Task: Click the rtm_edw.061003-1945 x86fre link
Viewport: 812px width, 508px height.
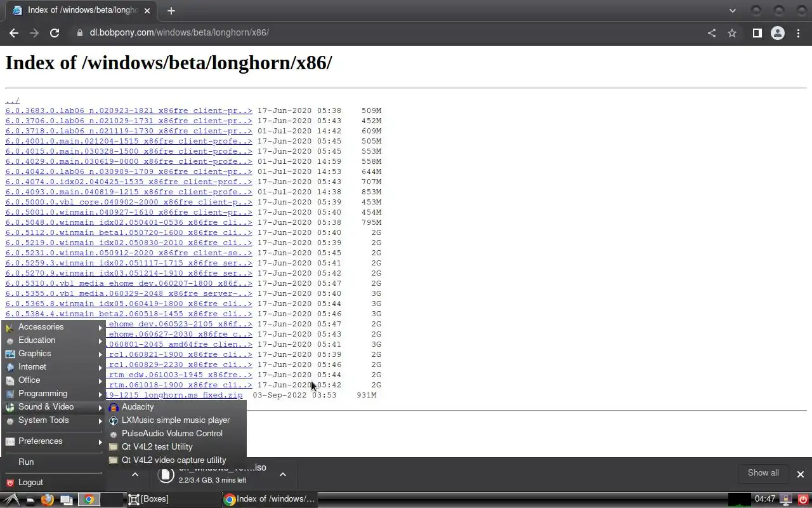Action: pos(179,375)
